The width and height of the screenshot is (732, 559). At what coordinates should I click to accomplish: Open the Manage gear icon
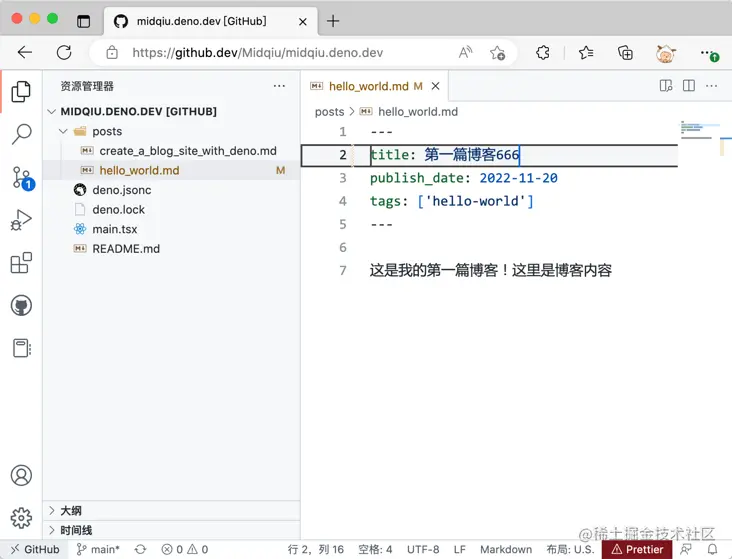click(21, 518)
